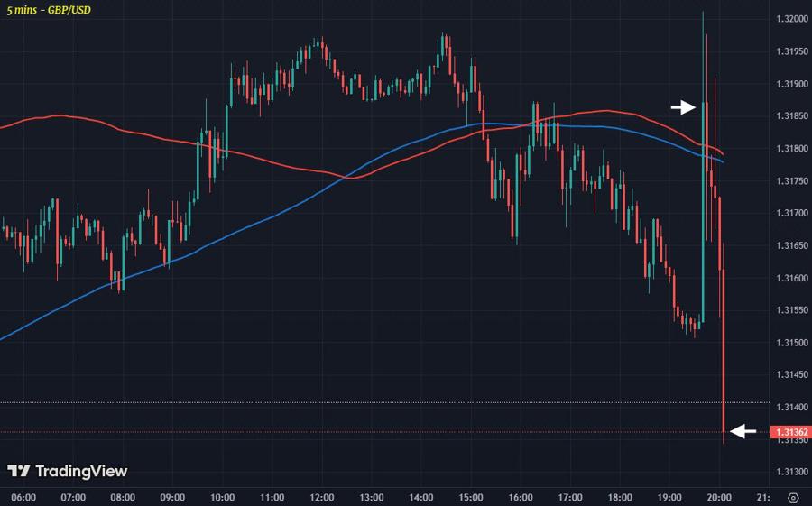Click the 1.31750 price axis label

[792, 180]
